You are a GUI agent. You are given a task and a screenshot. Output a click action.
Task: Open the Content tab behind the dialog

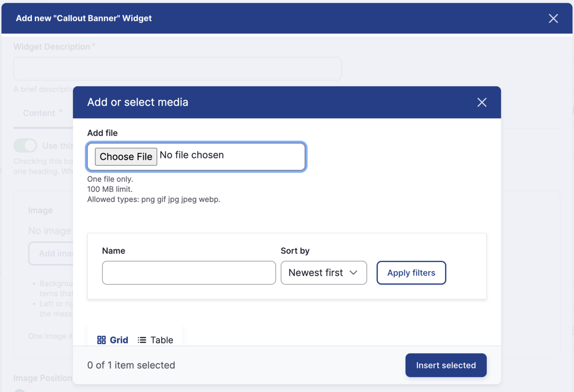click(x=39, y=113)
